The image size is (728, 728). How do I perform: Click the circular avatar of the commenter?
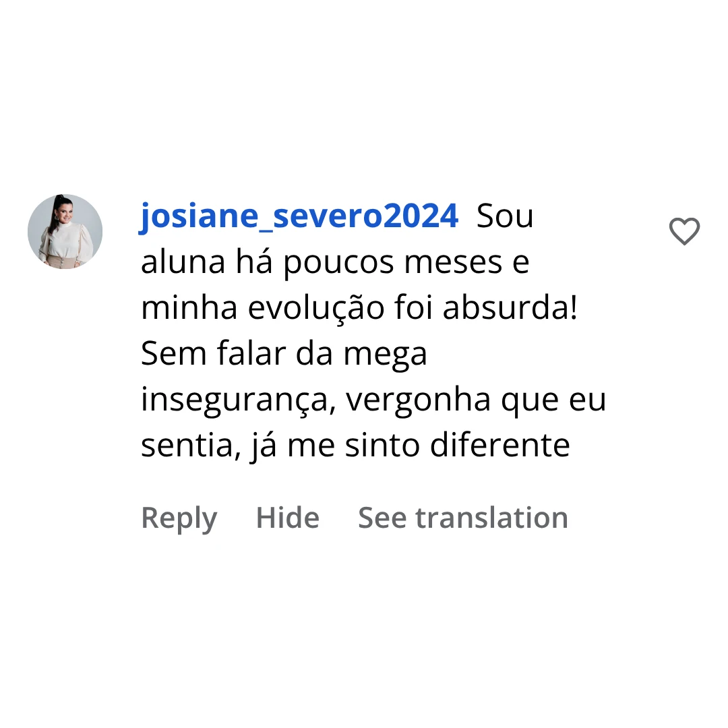[x=65, y=231]
